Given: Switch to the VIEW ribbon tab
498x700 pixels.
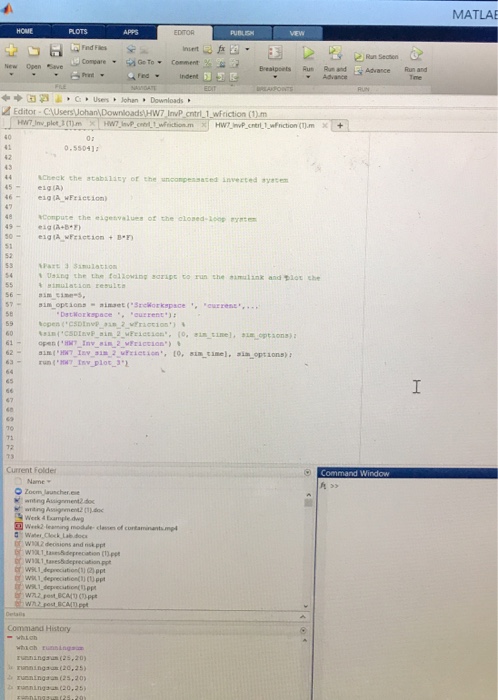Looking at the screenshot, I should (297, 33).
